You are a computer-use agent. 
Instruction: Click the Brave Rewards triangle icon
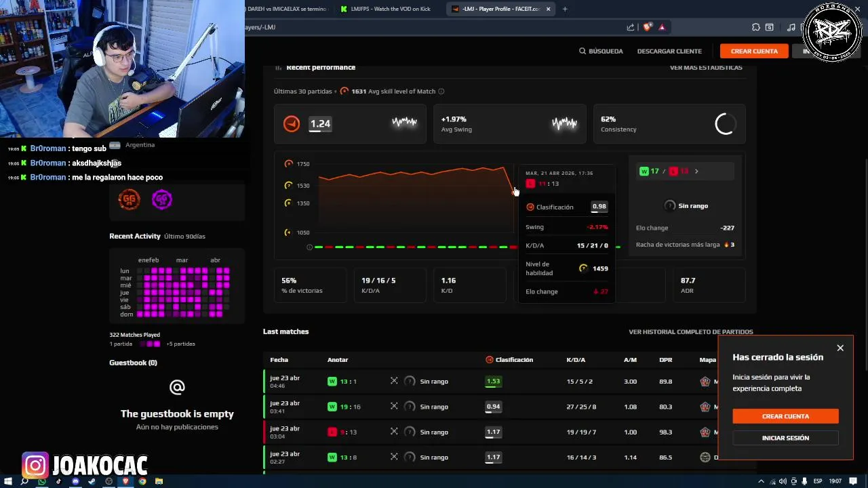[x=662, y=27]
